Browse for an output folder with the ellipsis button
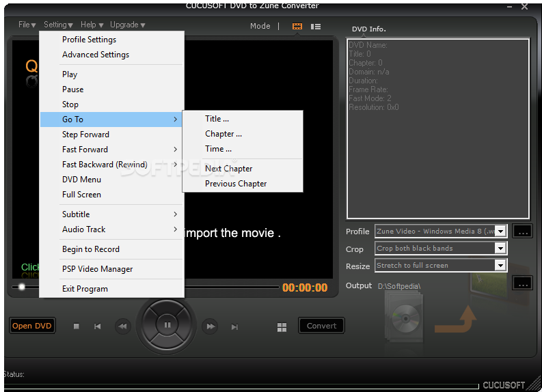Image resolution: width=542 pixels, height=392 pixels. tap(523, 283)
